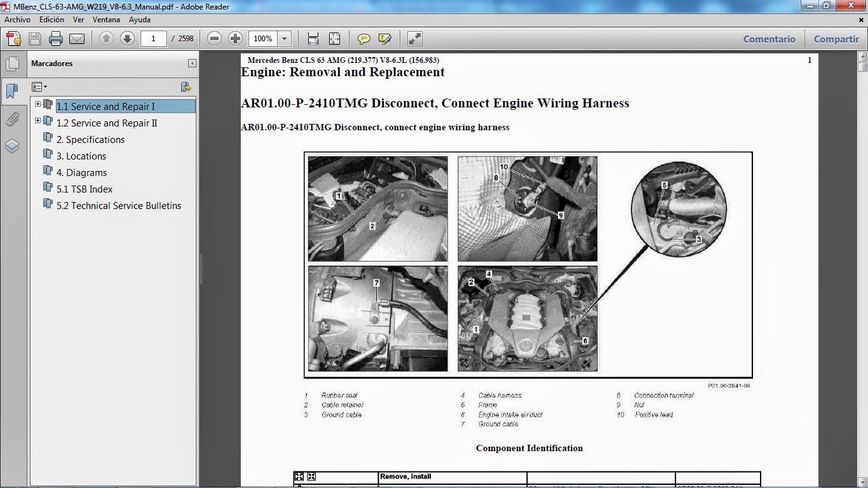Image resolution: width=868 pixels, height=488 pixels.
Task: Switch to read mode view
Action: pyautogui.click(x=414, y=39)
